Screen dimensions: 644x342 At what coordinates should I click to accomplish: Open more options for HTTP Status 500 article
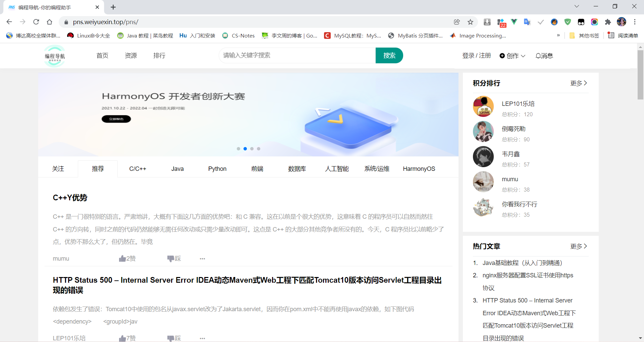click(x=202, y=338)
